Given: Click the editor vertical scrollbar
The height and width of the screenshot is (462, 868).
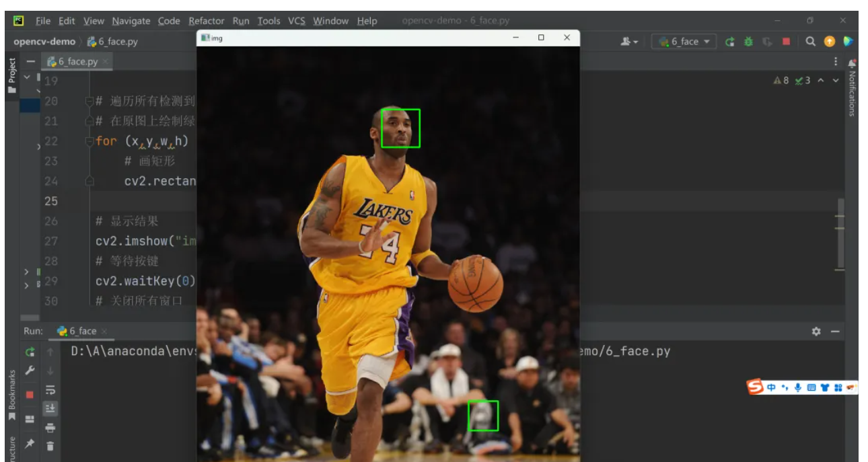Looking at the screenshot, I should (x=840, y=234).
